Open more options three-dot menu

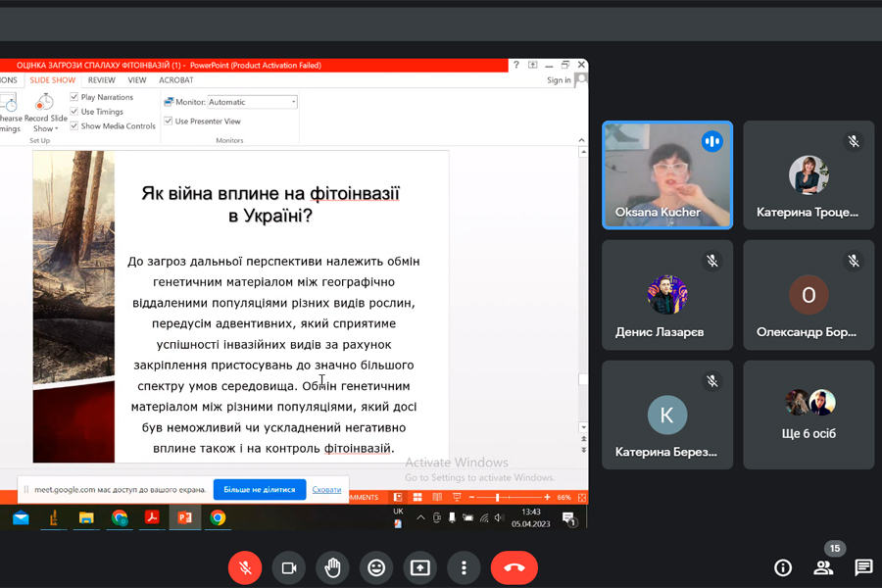(x=464, y=567)
